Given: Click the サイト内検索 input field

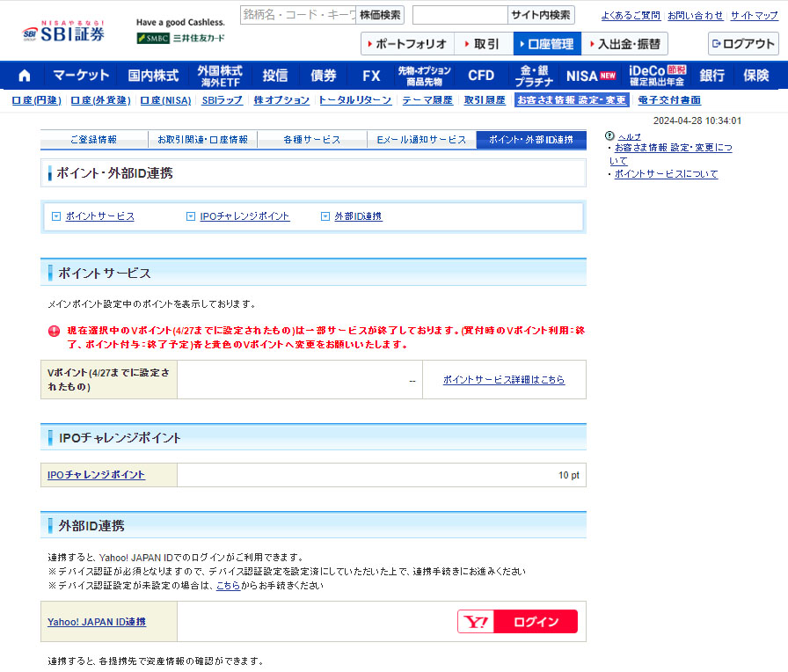Looking at the screenshot, I should coord(460,15).
